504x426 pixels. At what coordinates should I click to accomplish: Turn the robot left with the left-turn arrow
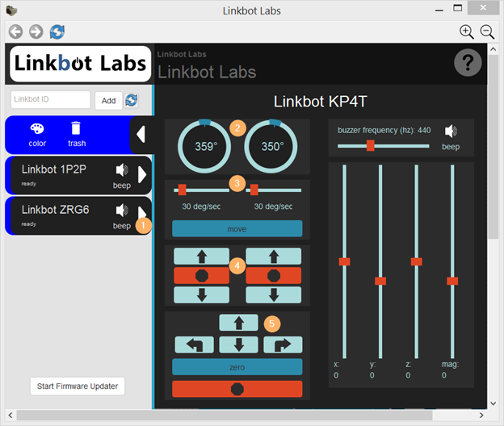(194, 345)
